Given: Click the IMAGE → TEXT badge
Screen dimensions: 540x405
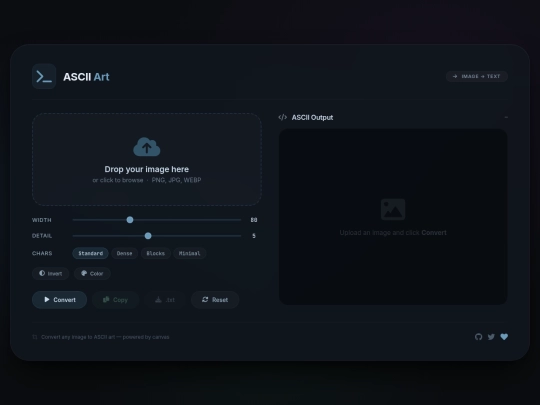Looking at the screenshot, I should pos(477,76).
